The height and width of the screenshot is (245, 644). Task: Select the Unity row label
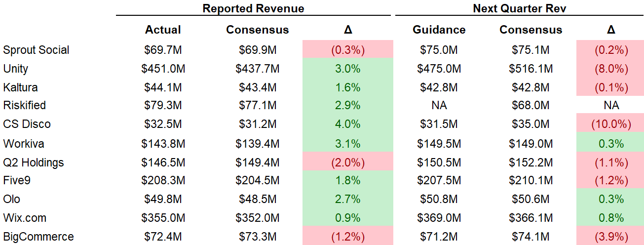[x=15, y=69]
